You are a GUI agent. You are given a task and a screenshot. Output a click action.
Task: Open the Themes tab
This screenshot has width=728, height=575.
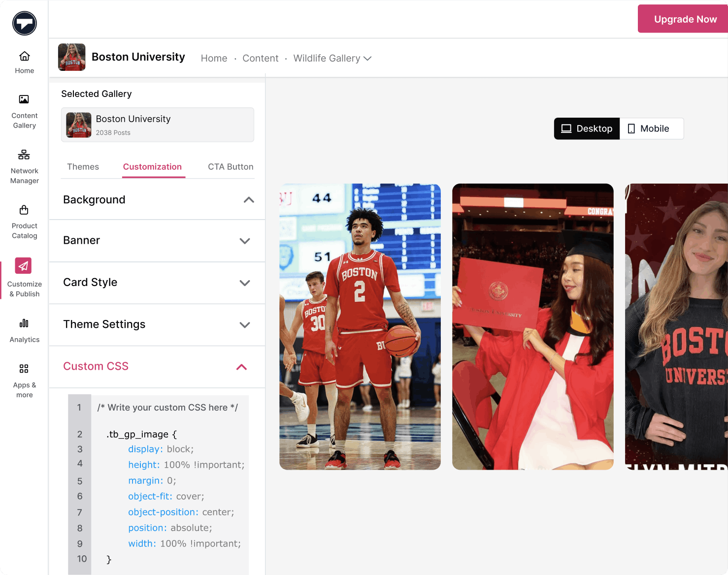(x=83, y=167)
